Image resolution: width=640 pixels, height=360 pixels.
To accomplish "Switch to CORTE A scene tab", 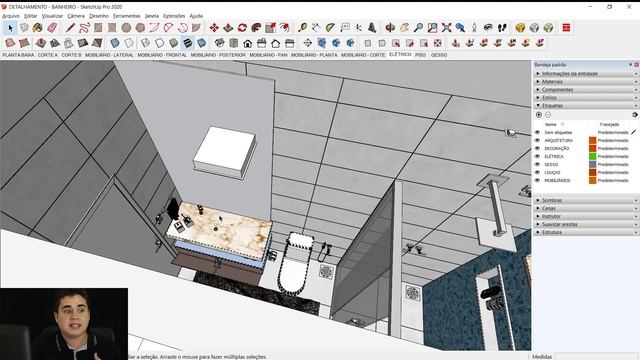I will [48, 55].
